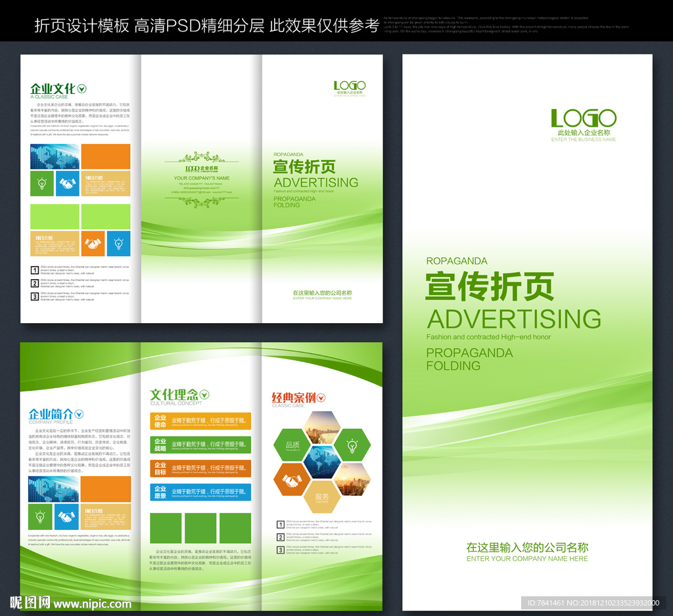Click the orange handshake hexagon in 经典案例
Image resolution: width=673 pixels, height=616 pixels.
[x=292, y=479]
